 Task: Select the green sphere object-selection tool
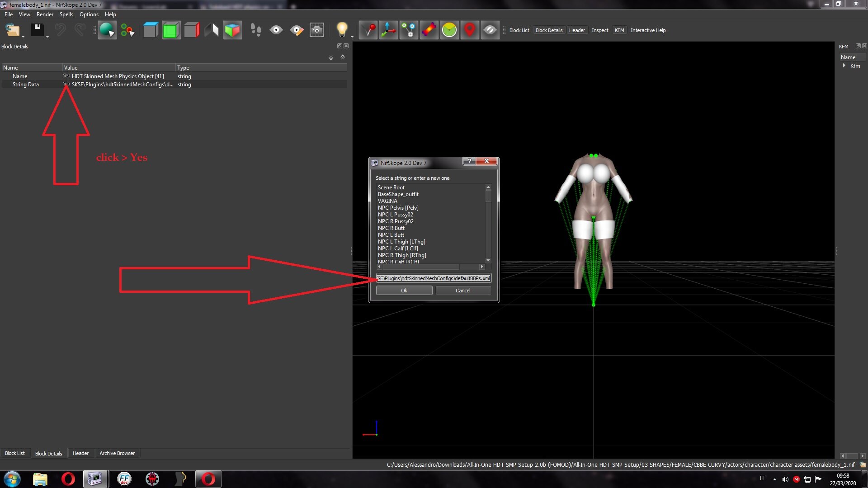click(107, 30)
